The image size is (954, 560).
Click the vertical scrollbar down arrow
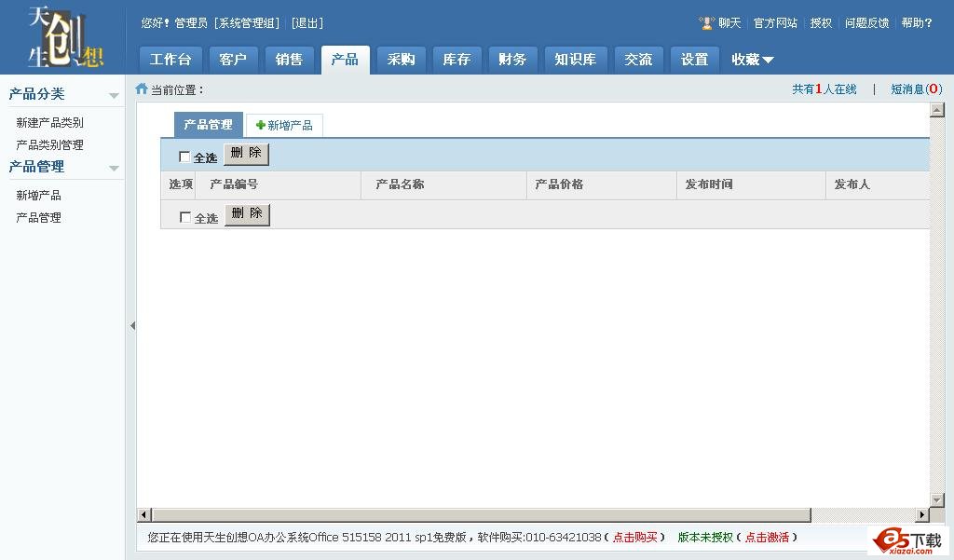937,500
